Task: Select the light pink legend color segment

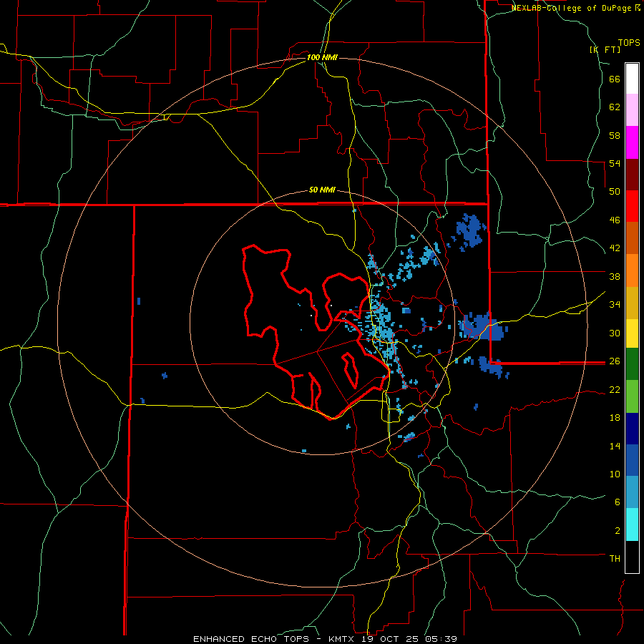Action: click(632, 110)
